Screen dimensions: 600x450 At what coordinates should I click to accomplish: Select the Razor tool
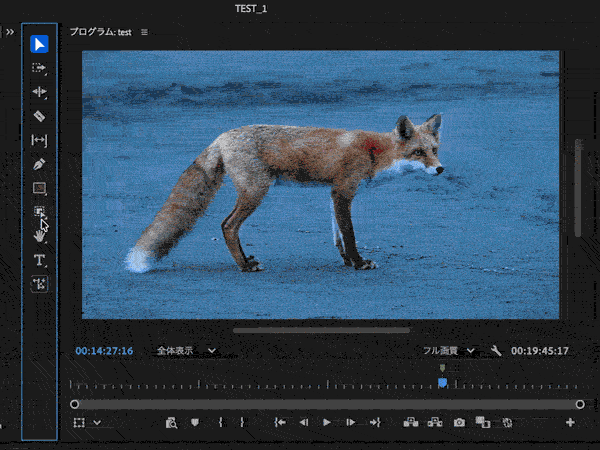tap(39, 116)
